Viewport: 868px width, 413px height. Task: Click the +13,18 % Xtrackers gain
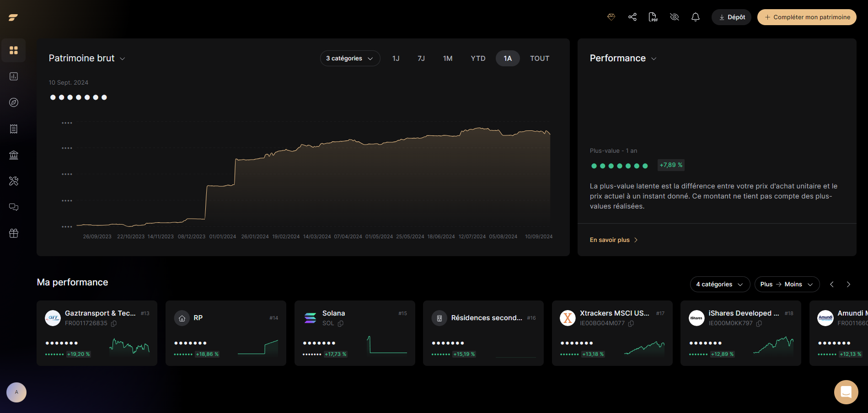[x=593, y=354]
